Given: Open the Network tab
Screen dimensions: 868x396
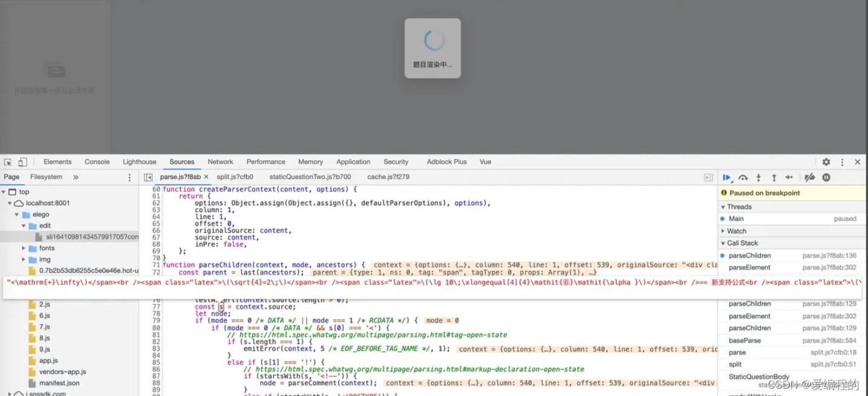Looking at the screenshot, I should 220,162.
